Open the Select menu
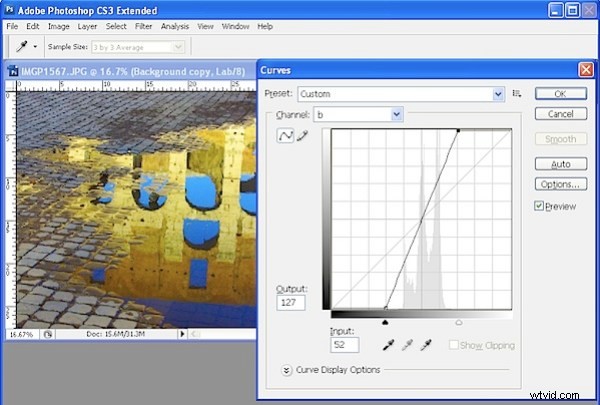The image size is (600, 405). click(x=116, y=26)
